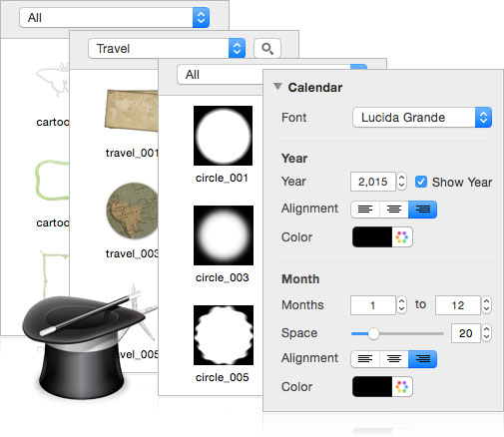Viewport: 504px width, 437px height.
Task: Open the All dropdown in circle masks panel
Action: click(x=221, y=75)
